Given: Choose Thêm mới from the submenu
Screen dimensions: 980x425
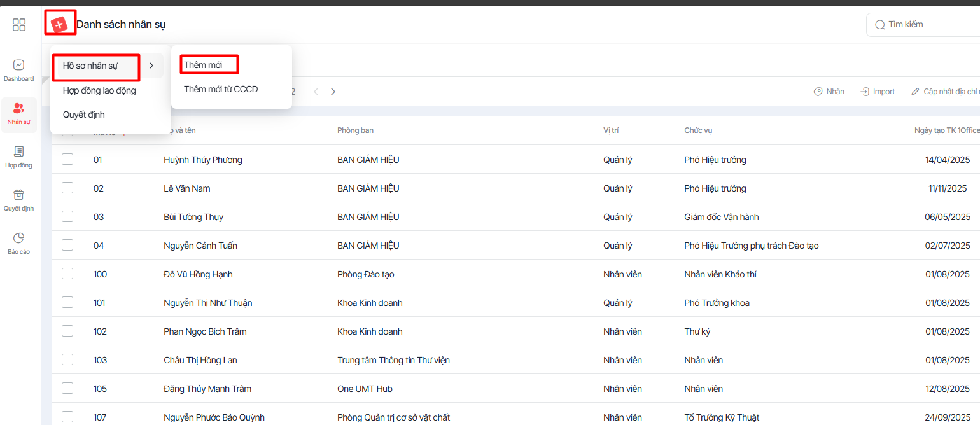Looking at the screenshot, I should click(203, 65).
